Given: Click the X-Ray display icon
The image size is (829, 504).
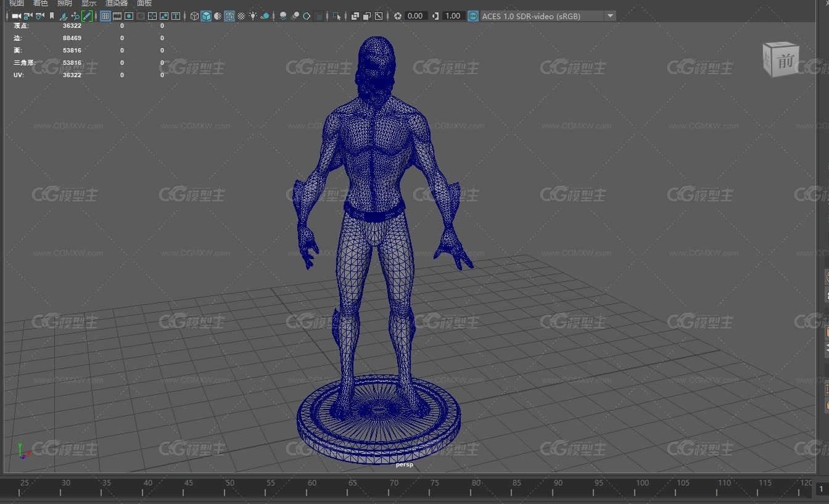Looking at the screenshot, I should click(355, 16).
